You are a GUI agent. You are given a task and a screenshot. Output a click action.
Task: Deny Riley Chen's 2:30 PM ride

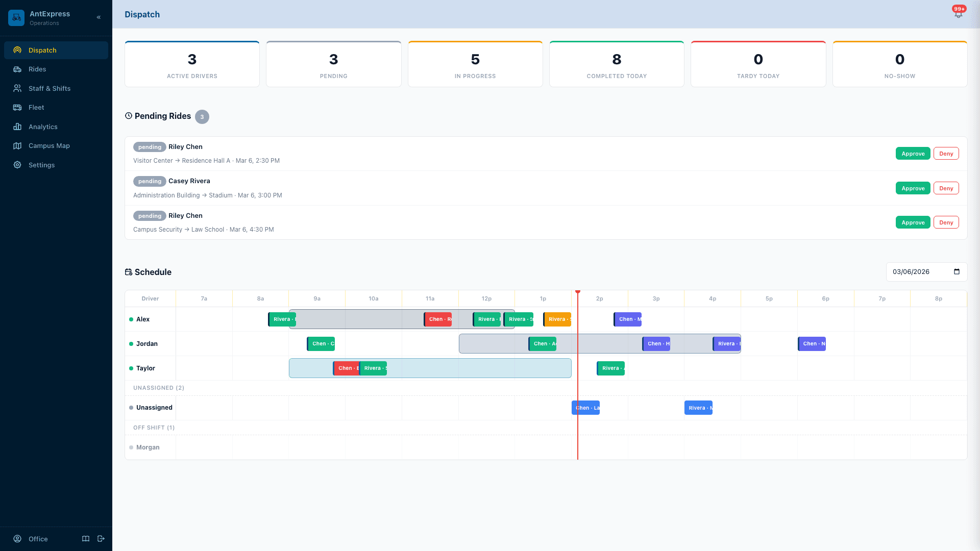point(946,153)
